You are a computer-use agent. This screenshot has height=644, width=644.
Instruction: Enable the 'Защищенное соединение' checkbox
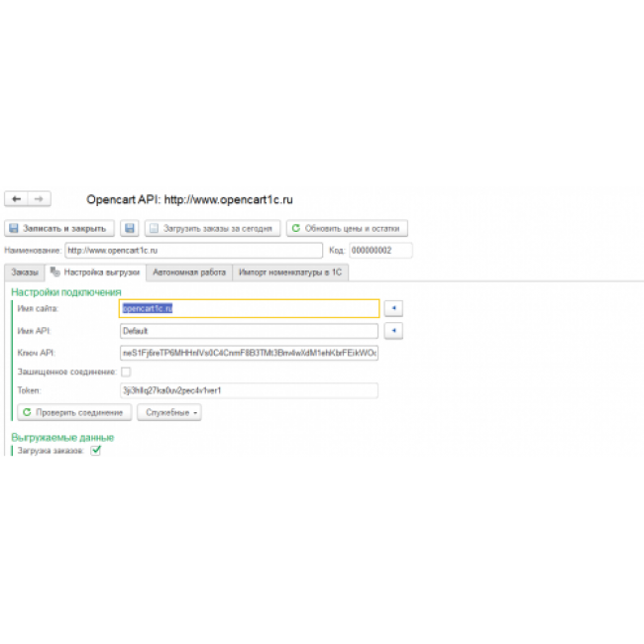[x=126, y=372]
